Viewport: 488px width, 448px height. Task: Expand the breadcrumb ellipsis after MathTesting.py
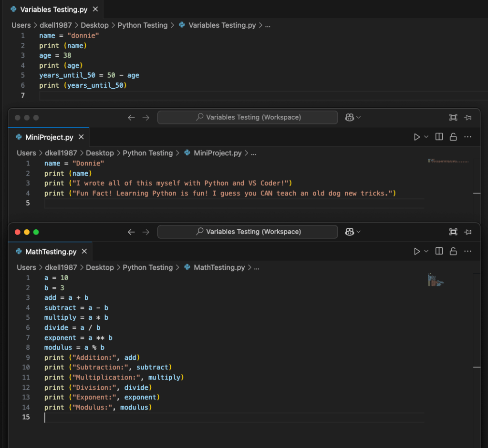tap(257, 267)
